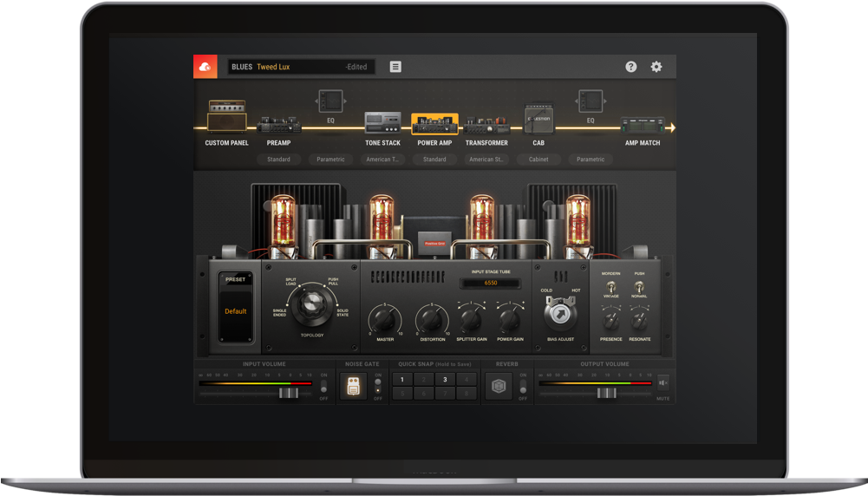
Task: Flip the Push/Normal toggle switch
Action: click(x=639, y=286)
